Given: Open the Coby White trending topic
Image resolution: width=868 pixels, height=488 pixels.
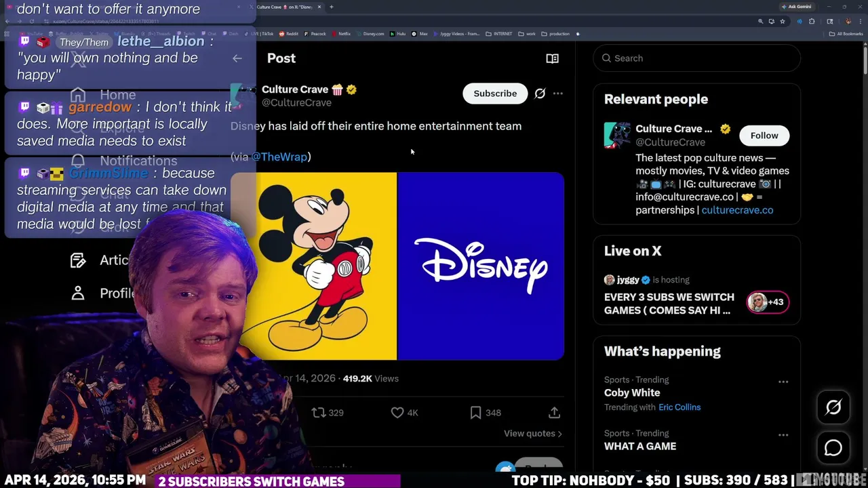Looking at the screenshot, I should (632, 392).
